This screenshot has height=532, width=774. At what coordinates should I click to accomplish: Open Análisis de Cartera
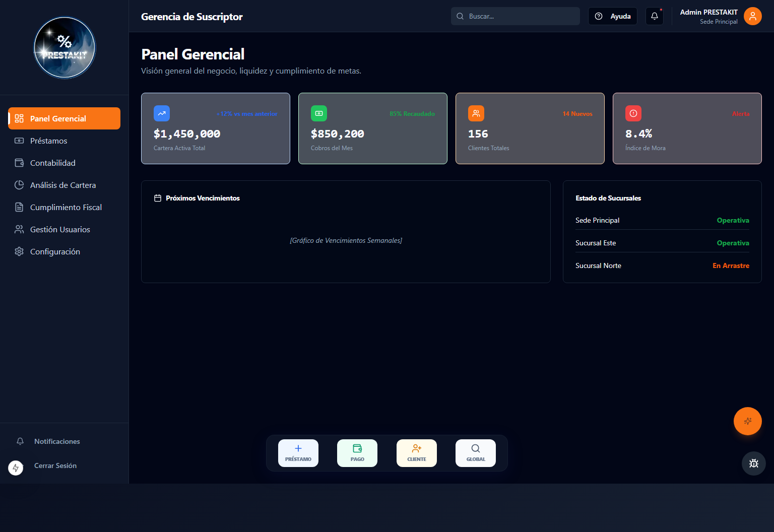click(64, 185)
